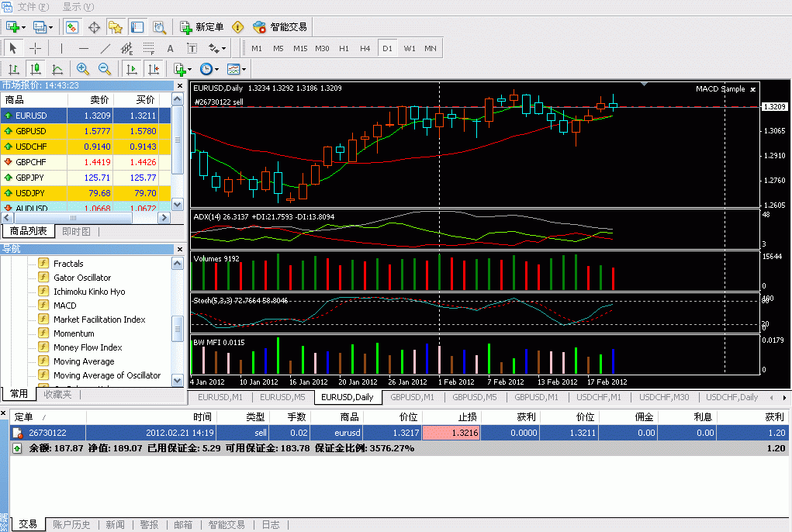
Task: Select the crosshair cursor tool
Action: [36, 48]
